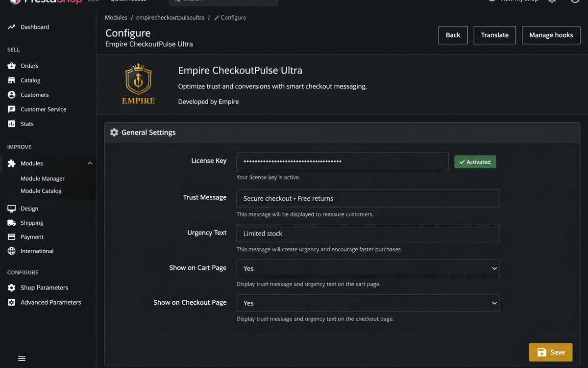Open the Payment card icon
Image resolution: width=588 pixels, height=368 pixels.
[12, 237]
